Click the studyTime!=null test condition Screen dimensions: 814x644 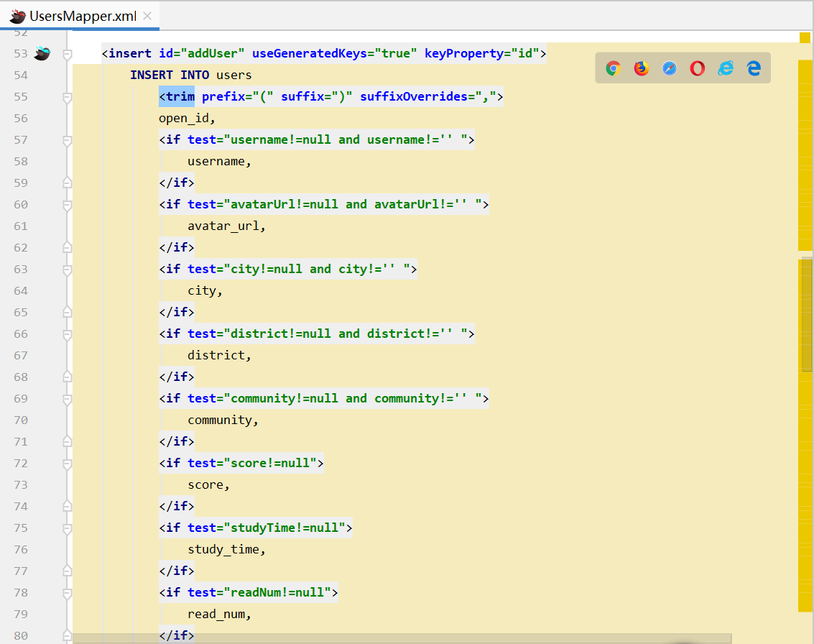click(x=284, y=528)
